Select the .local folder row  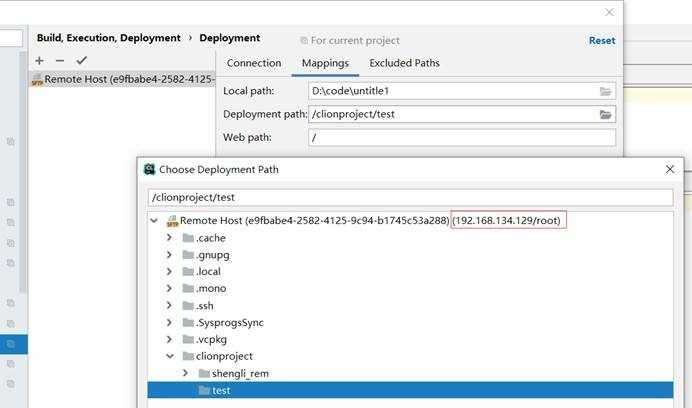point(410,272)
